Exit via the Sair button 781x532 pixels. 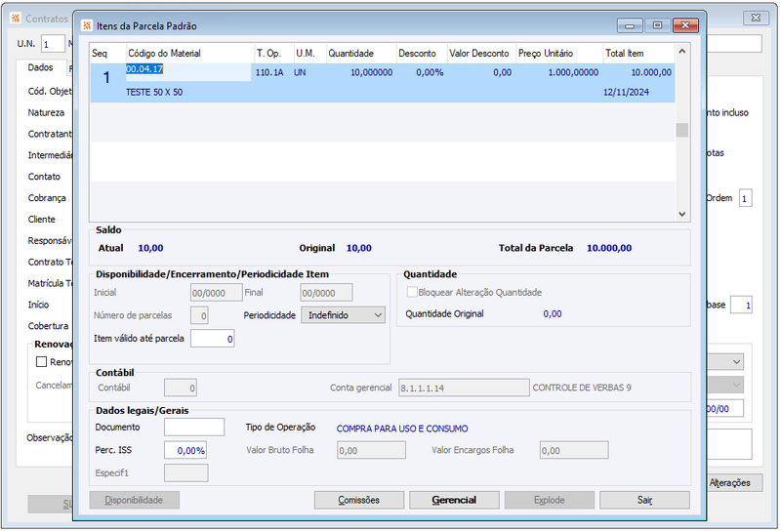(x=645, y=500)
